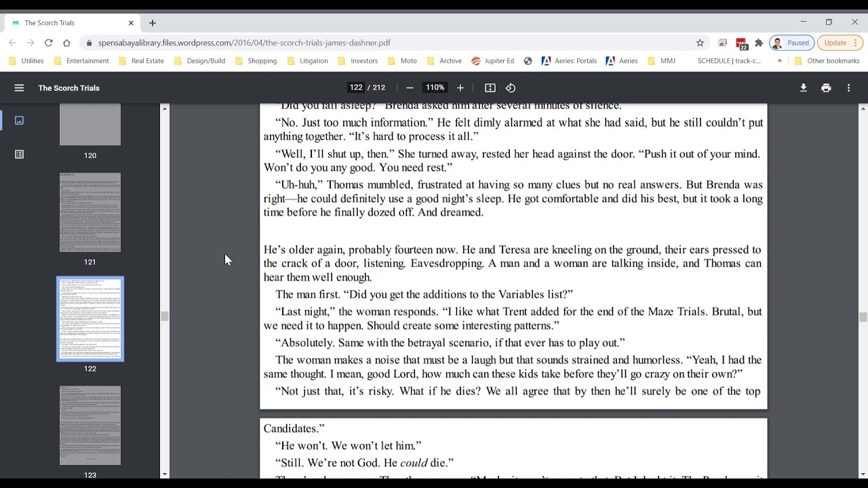Bookmark this page with the star
Image resolution: width=868 pixels, height=488 pixels.
pos(700,43)
